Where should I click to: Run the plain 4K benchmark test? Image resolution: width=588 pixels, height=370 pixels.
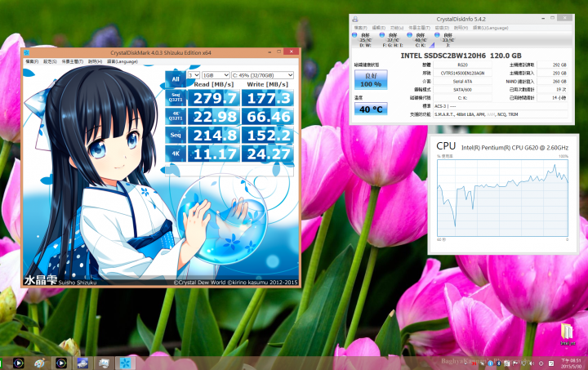[176, 154]
